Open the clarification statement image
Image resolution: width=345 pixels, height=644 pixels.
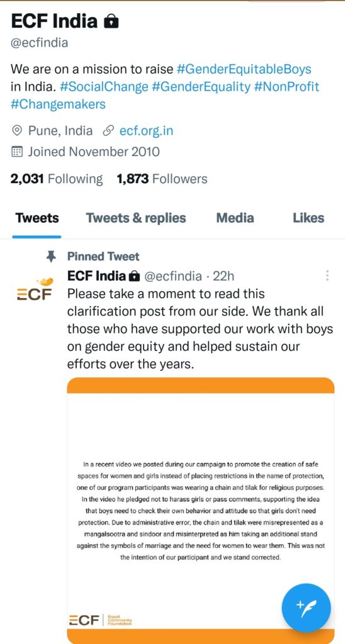[x=201, y=511]
